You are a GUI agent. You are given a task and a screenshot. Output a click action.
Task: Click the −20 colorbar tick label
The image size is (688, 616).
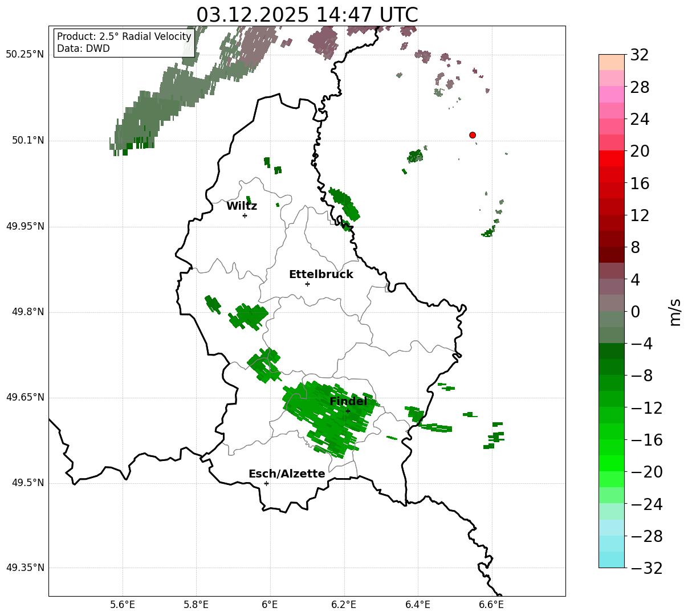tap(646, 472)
